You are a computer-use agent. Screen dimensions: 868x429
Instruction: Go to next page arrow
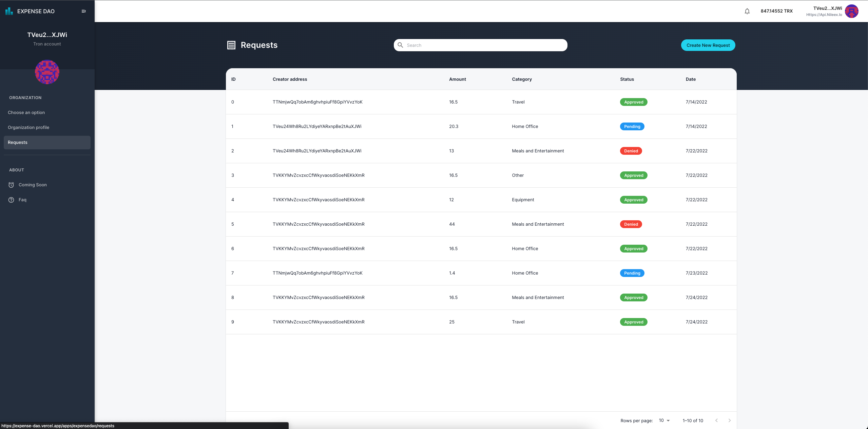(729, 421)
